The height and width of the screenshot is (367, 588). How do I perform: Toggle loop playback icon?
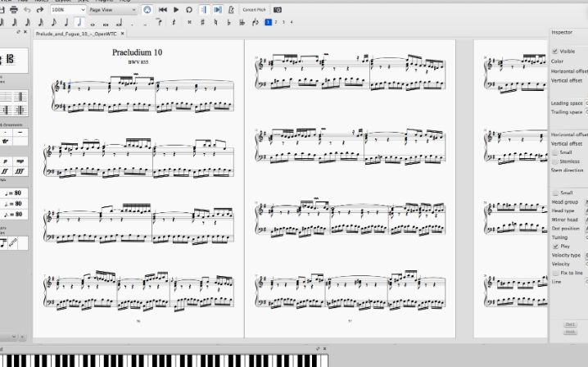189,9
